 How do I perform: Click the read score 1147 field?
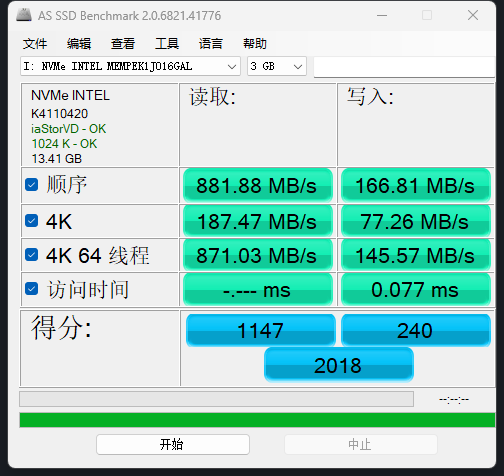261,330
